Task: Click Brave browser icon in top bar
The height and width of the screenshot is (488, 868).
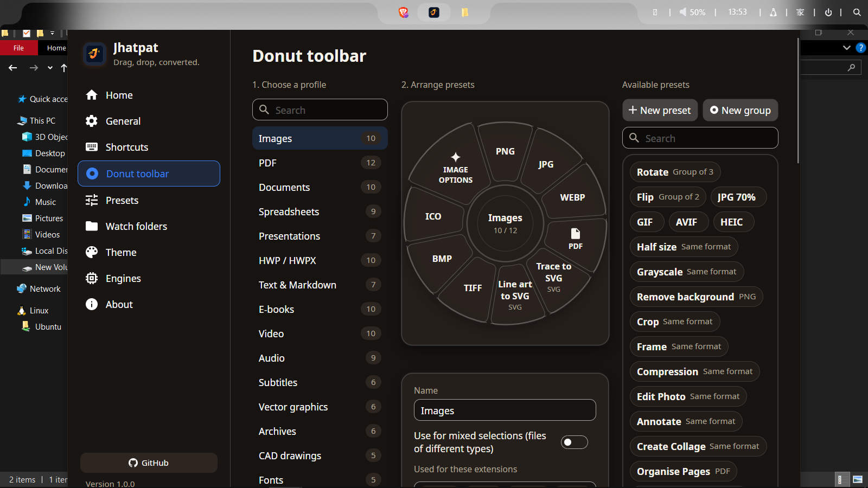Action: [403, 12]
